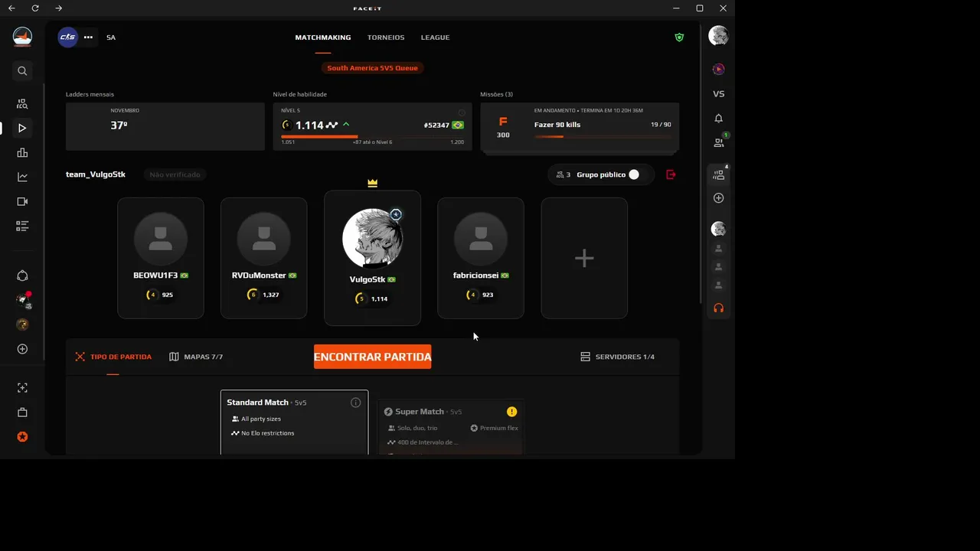The width and height of the screenshot is (980, 551).
Task: Open the party lobby icon in right sidebar
Action: (x=719, y=174)
